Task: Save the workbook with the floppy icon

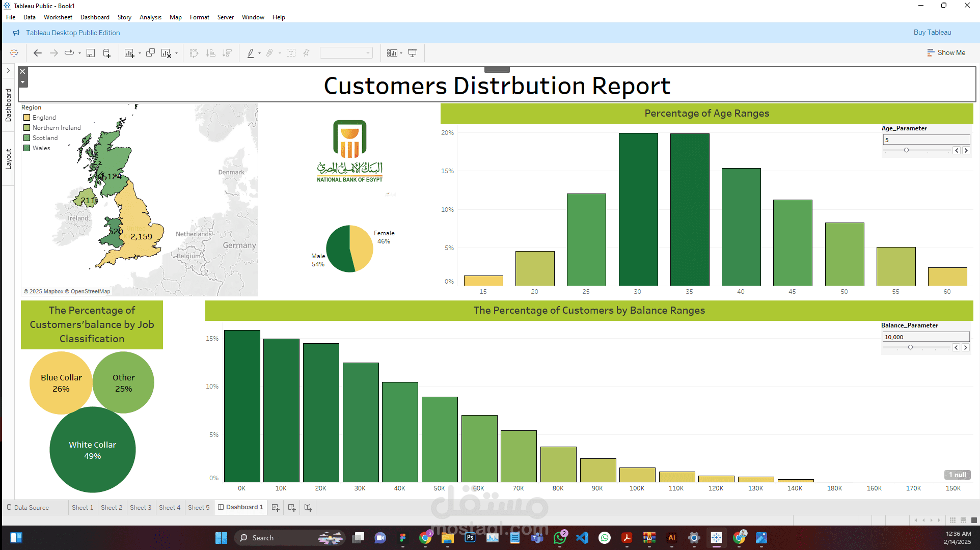Action: [x=91, y=53]
